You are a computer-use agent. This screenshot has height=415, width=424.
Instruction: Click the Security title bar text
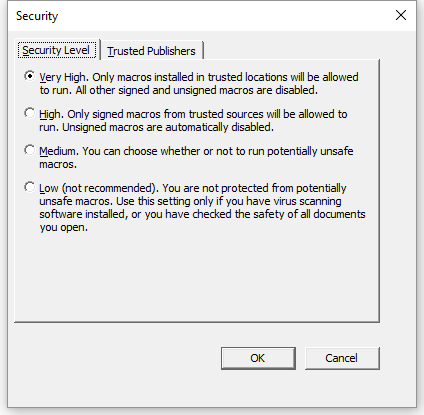point(37,16)
